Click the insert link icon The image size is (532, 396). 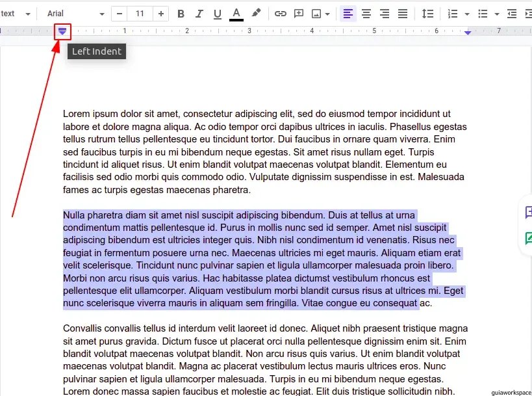tap(280, 14)
